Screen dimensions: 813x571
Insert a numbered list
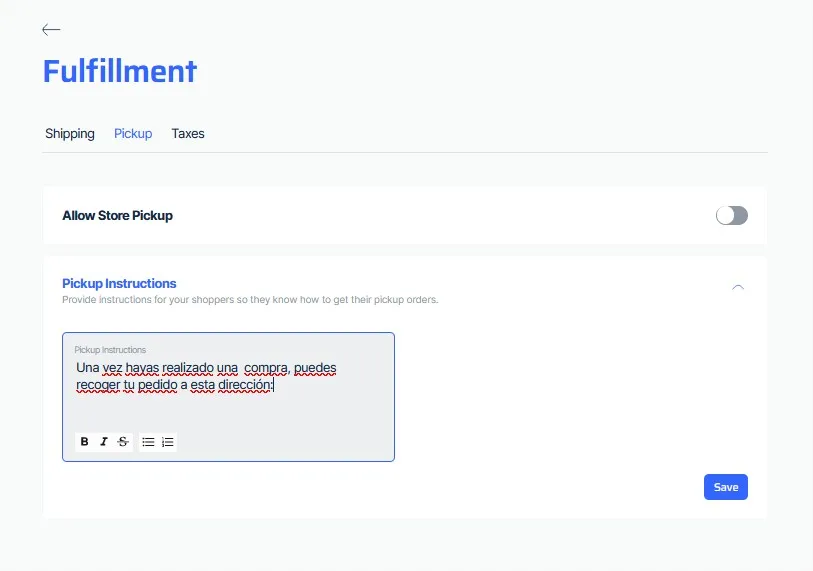click(167, 442)
